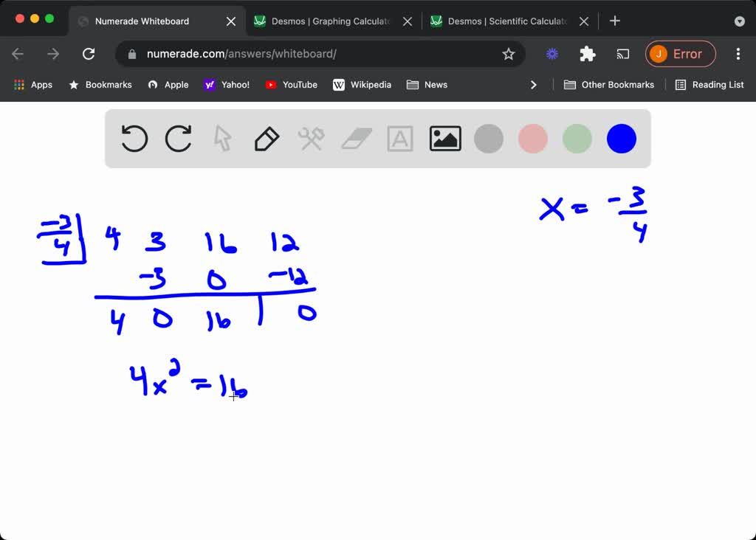The height and width of the screenshot is (540, 756).
Task: Open the Other Bookmarks folder
Action: click(608, 85)
